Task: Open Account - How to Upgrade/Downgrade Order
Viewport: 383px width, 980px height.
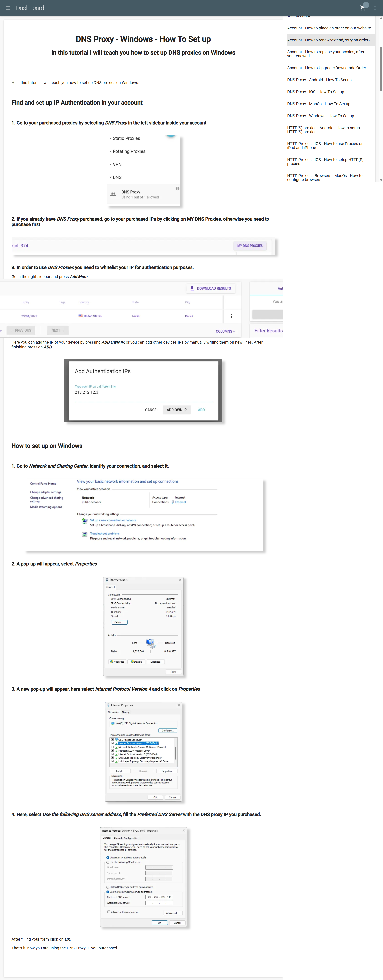Action: click(x=327, y=68)
